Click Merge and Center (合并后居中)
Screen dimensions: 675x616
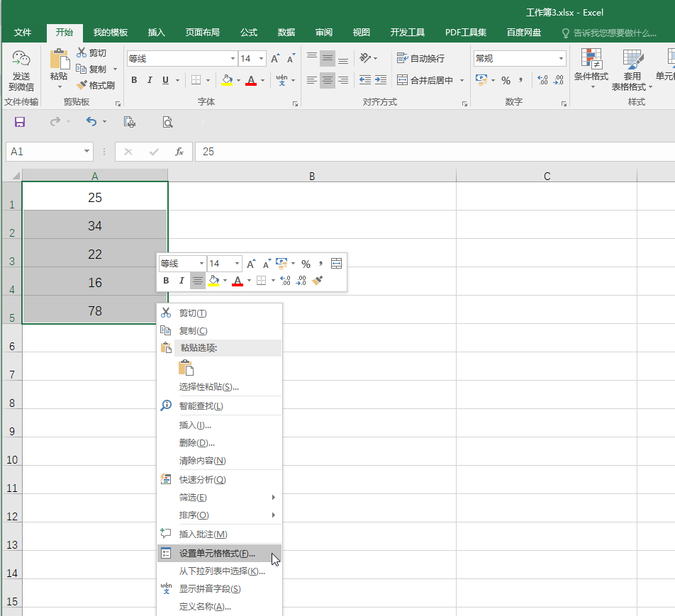(x=425, y=80)
